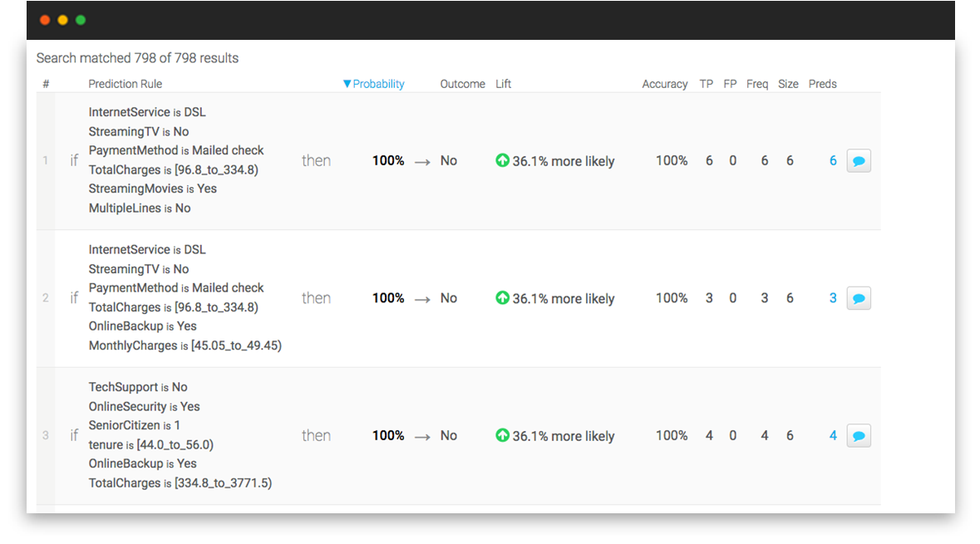Click the Size column header
980x544 pixels.
pos(788,84)
